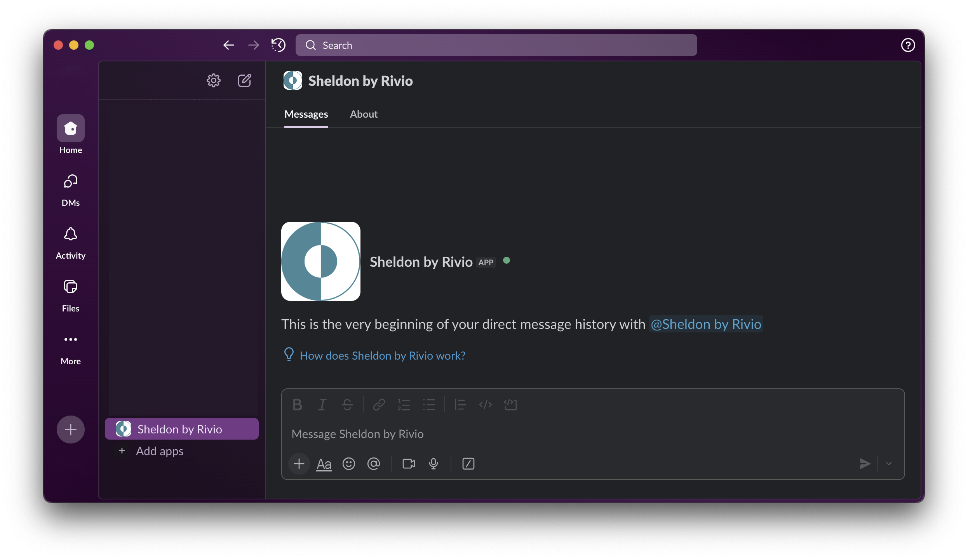
Task: Start a bulleted list
Action: point(429,405)
